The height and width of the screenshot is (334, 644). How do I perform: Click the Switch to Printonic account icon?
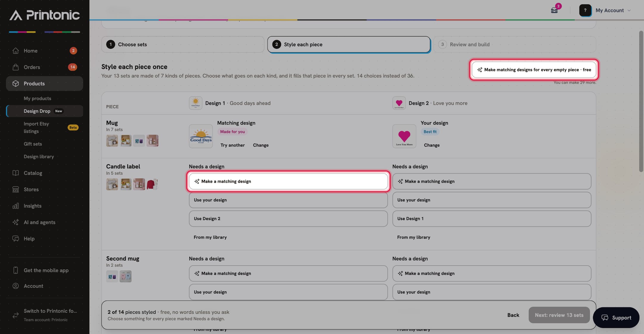click(16, 315)
